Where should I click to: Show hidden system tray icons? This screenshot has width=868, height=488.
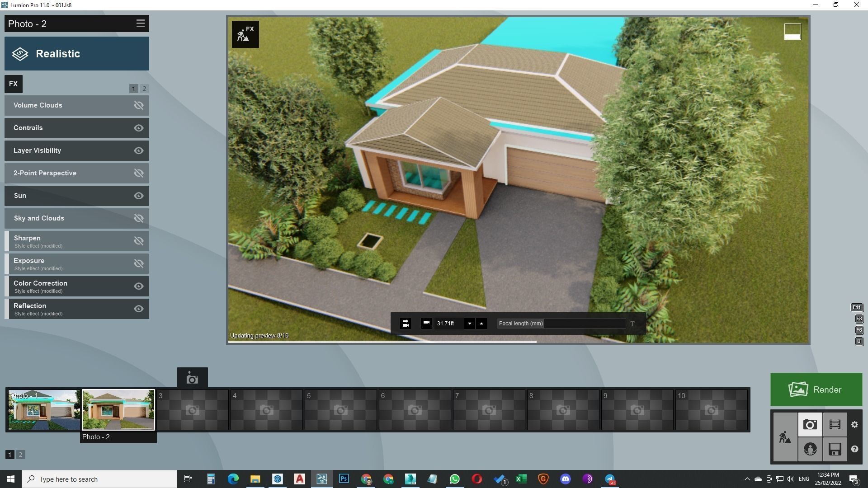747,479
